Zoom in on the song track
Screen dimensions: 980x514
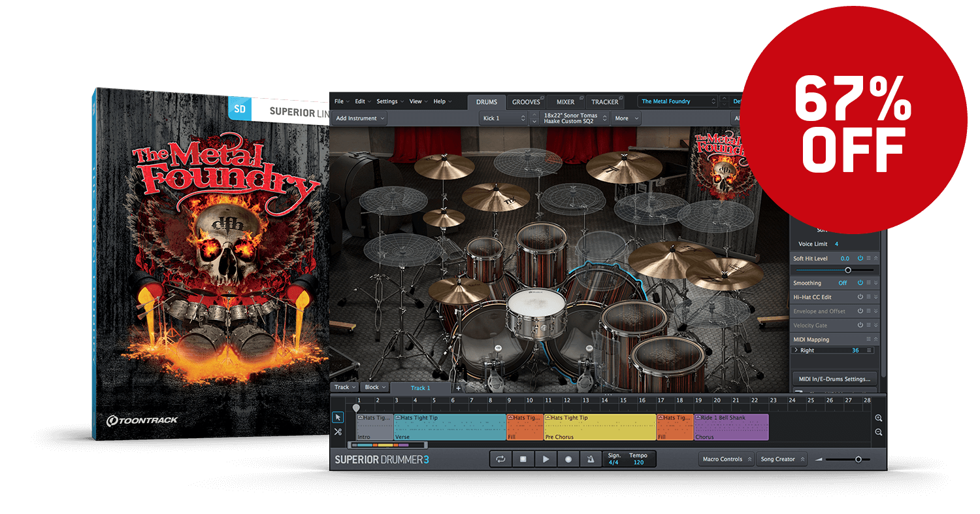tap(878, 419)
